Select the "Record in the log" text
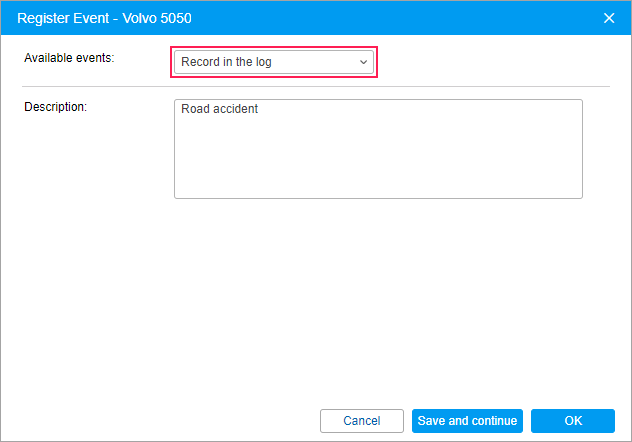Image resolution: width=632 pixels, height=442 pixels. coord(226,62)
